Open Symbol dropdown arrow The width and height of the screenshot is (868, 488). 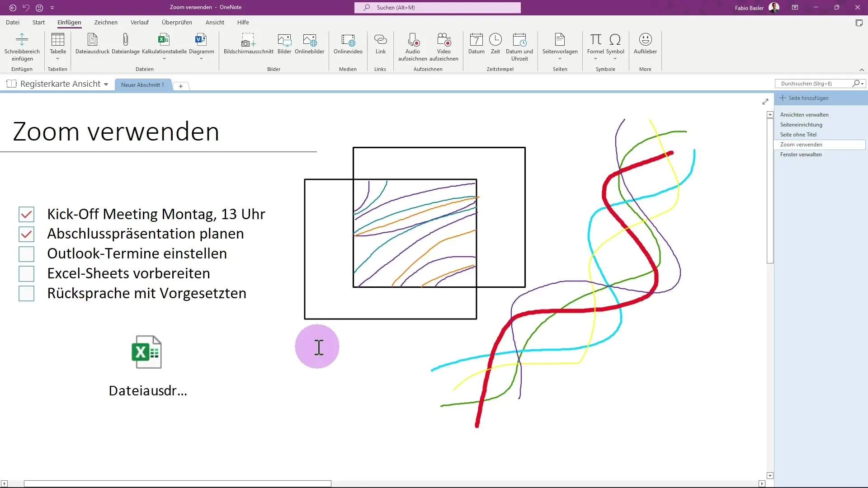tap(615, 59)
